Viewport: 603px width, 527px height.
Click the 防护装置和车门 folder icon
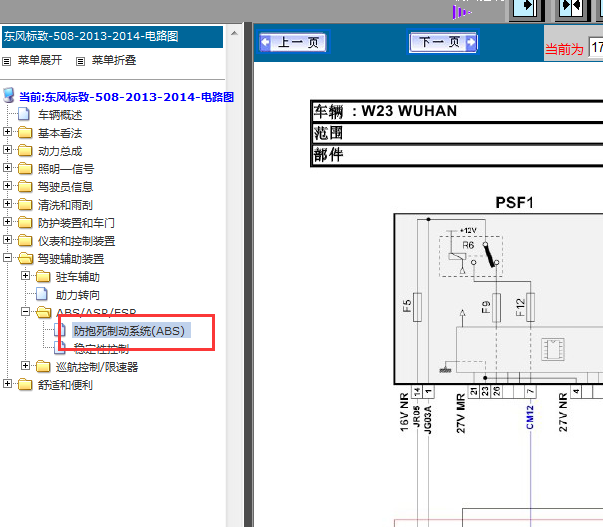tap(25, 222)
